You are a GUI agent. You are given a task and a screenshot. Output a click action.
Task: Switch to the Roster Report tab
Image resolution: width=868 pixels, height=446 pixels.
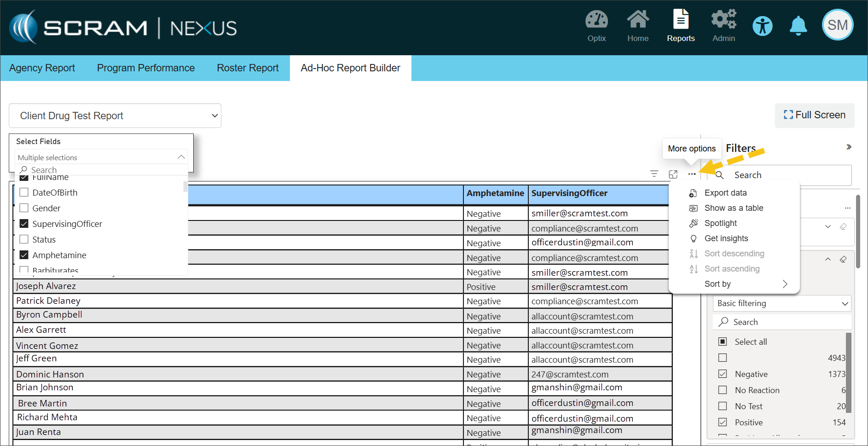click(x=248, y=68)
